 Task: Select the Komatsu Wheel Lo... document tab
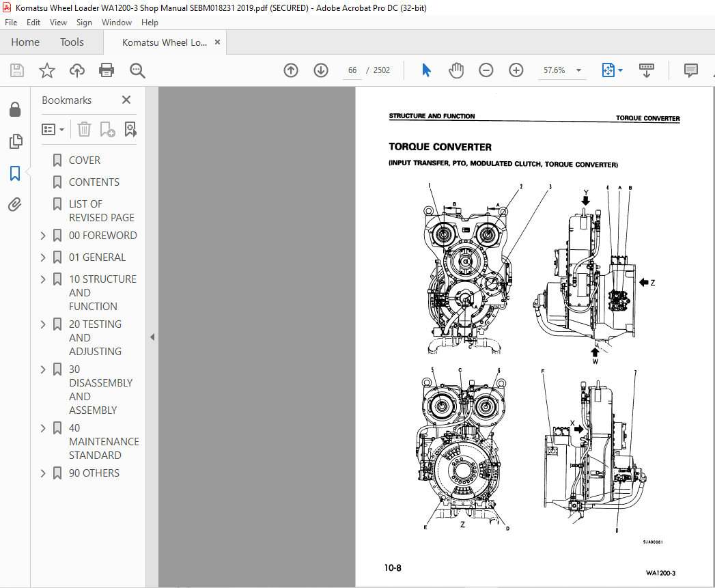pos(165,42)
